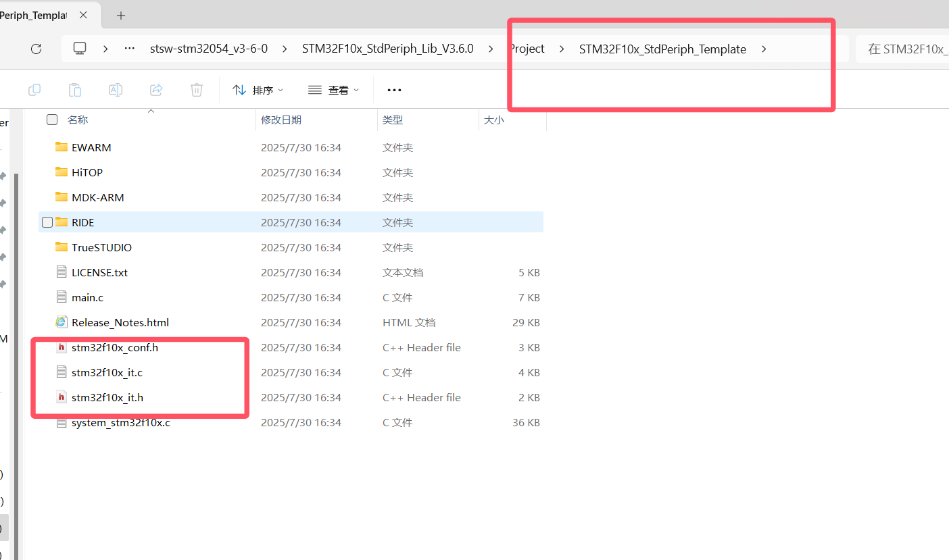Click the Share icon in the toolbar
The image size is (949, 560).
156,90
